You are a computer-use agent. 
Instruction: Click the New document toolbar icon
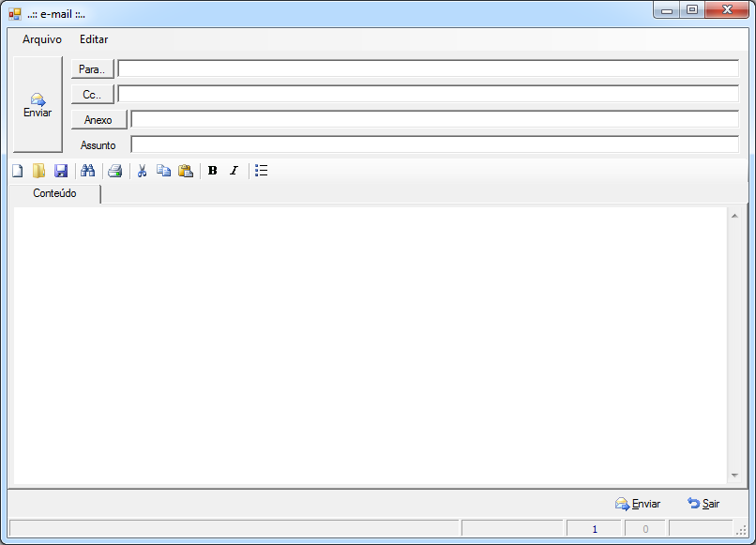click(18, 171)
